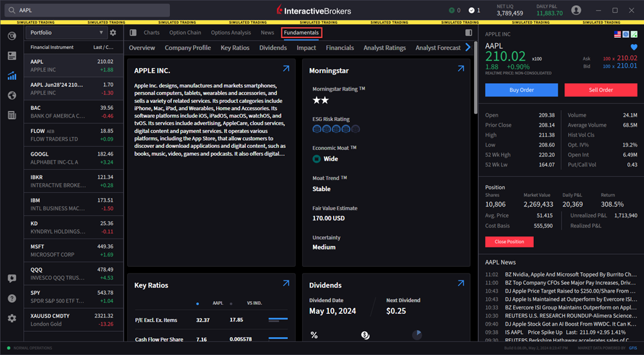644x355 pixels.
Task: Click the white checkmark filled orders indicator
Action: [x=475, y=10]
